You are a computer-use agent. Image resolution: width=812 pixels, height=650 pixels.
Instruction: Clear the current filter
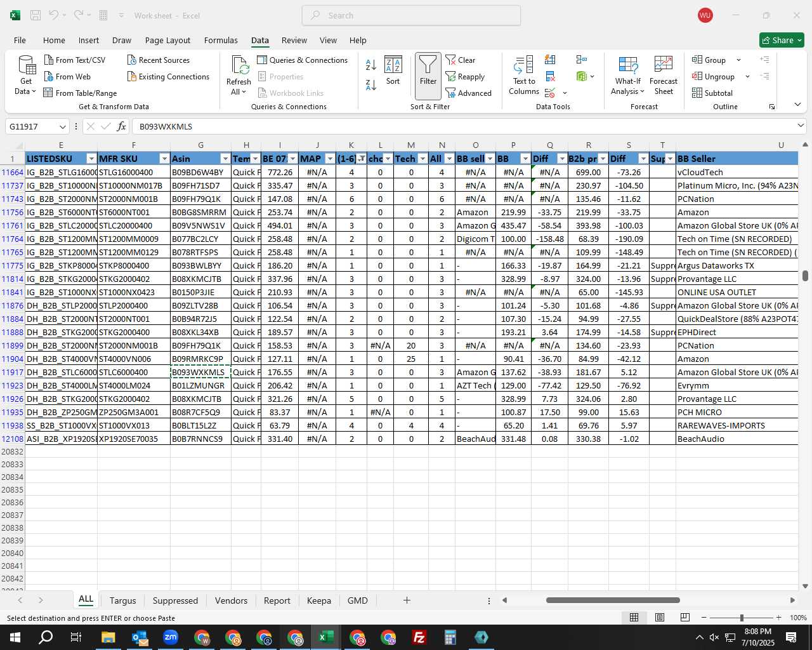coord(461,60)
